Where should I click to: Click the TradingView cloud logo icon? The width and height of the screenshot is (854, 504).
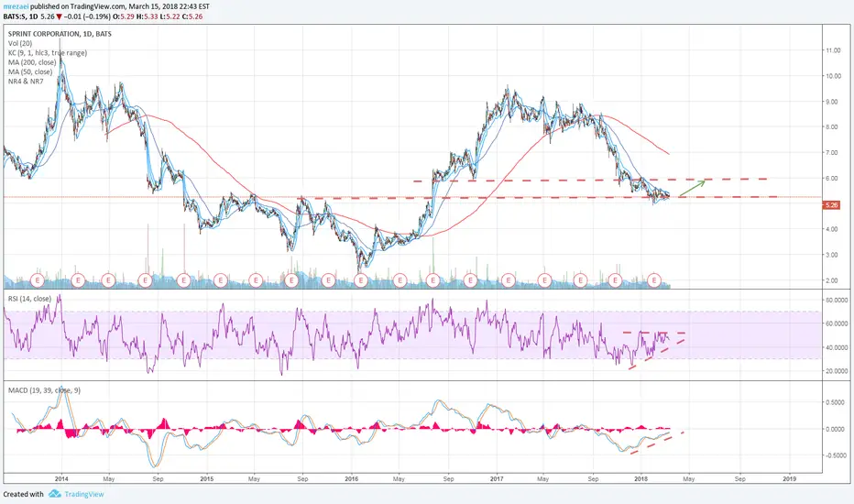(54, 494)
